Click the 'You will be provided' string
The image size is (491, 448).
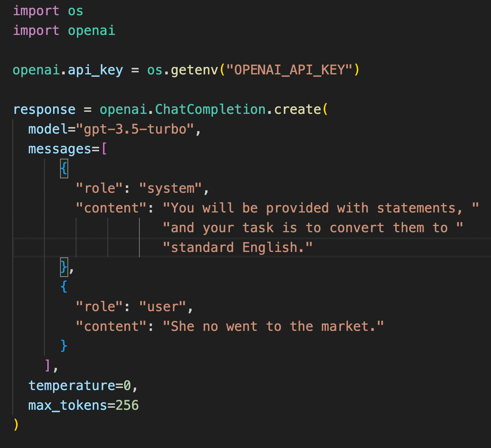pos(321,208)
